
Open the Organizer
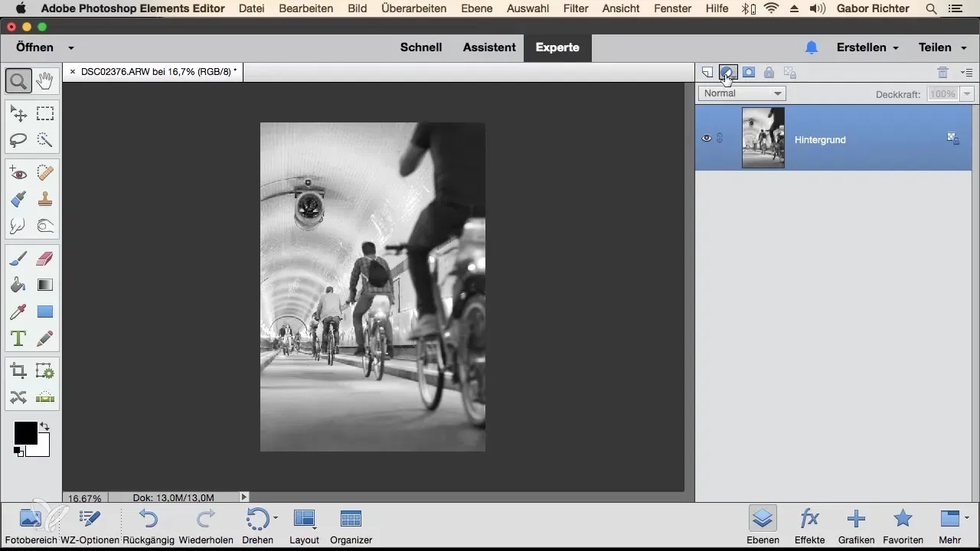point(351,527)
